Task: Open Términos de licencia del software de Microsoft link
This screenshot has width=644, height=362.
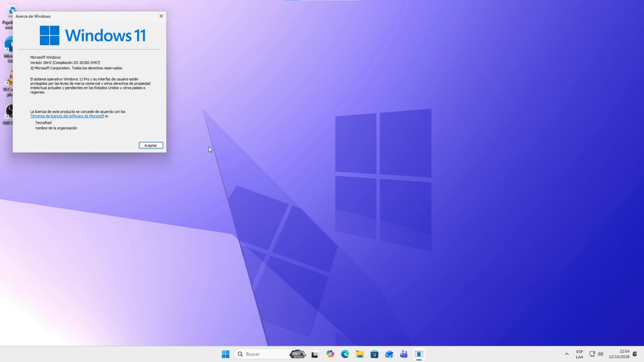Action: coord(67,116)
